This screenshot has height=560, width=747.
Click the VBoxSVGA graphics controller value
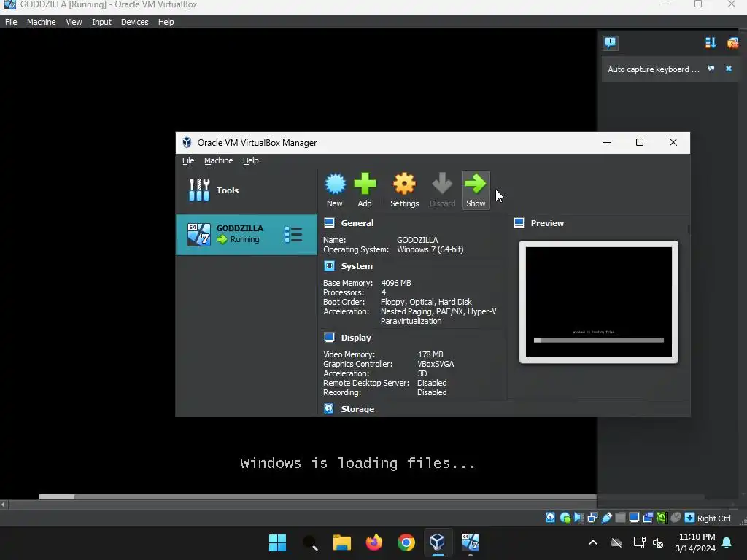(436, 364)
